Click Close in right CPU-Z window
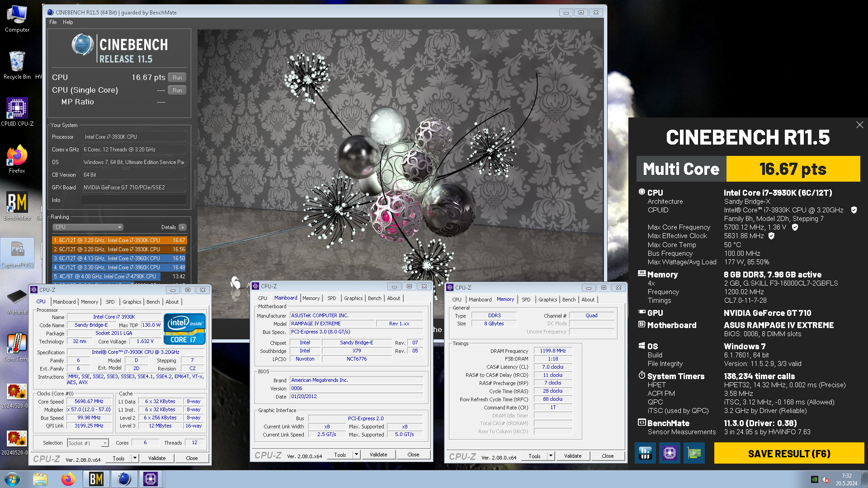 (608, 456)
